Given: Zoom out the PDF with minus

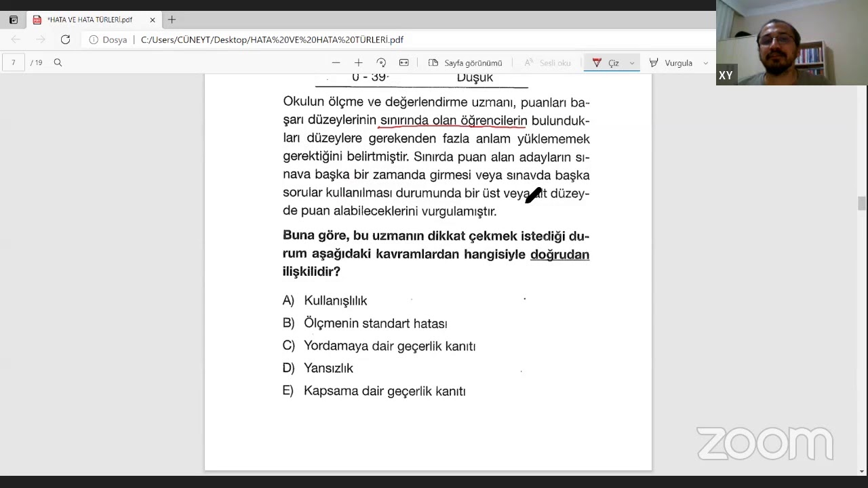Looking at the screenshot, I should coord(336,62).
